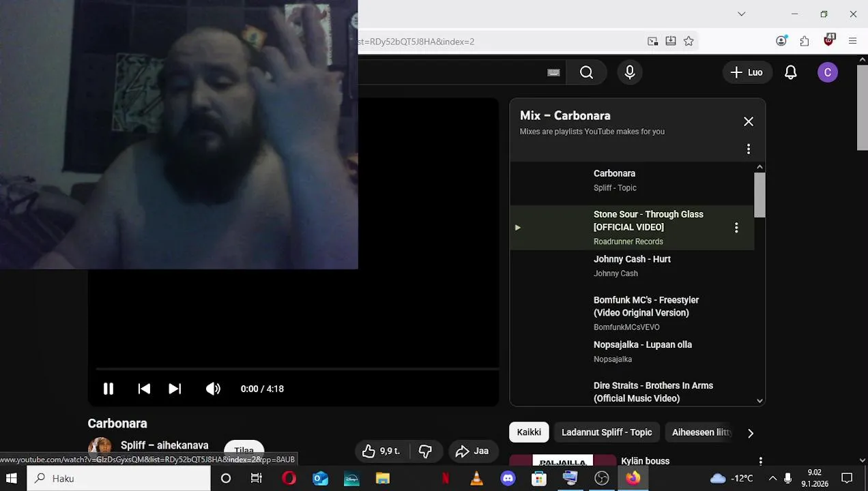Skip to the next video in player
Screen dimensions: 868x491
(175, 389)
